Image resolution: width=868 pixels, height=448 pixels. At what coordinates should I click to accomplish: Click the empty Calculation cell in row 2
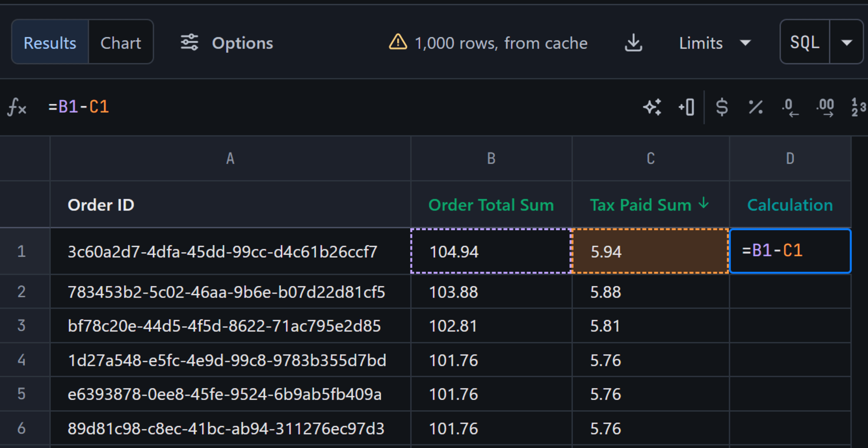pos(790,292)
